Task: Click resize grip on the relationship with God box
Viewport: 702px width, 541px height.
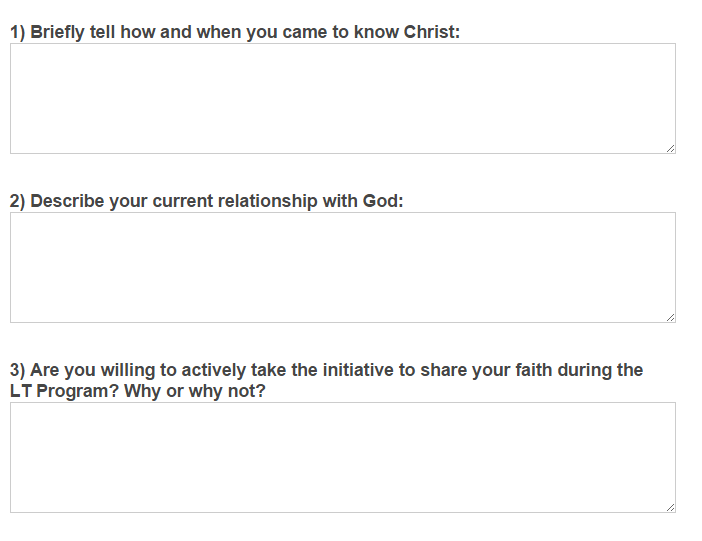Action: click(x=670, y=317)
